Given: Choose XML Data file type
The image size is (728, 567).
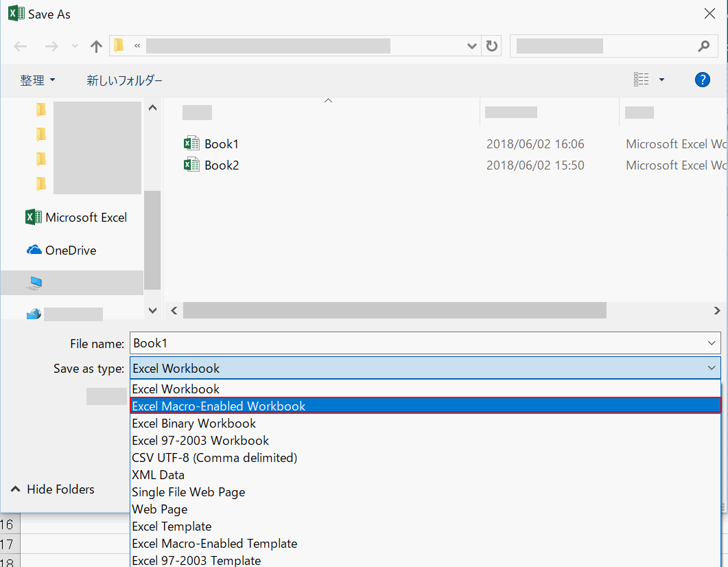Looking at the screenshot, I should (425, 474).
